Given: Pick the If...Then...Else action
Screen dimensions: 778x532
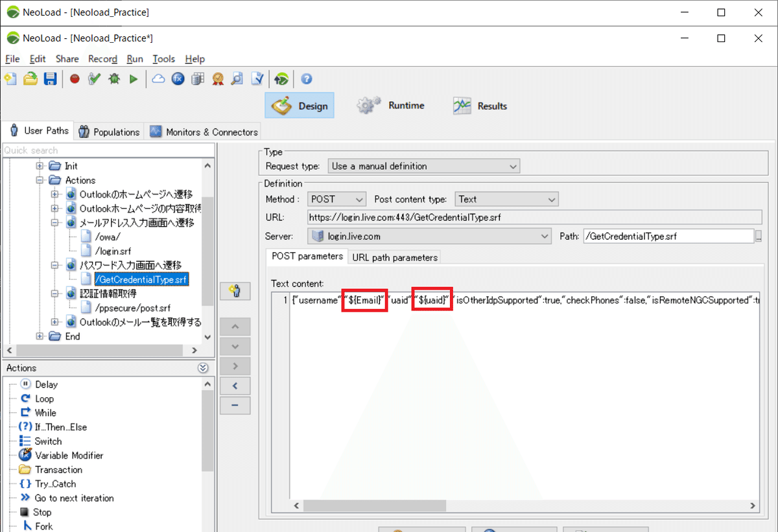Looking at the screenshot, I should coord(61,427).
